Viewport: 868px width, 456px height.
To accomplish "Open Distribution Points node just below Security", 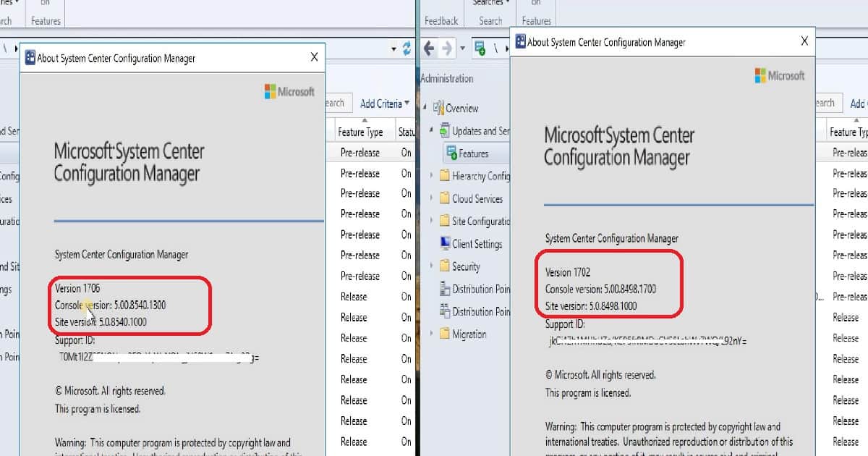I will pyautogui.click(x=475, y=289).
